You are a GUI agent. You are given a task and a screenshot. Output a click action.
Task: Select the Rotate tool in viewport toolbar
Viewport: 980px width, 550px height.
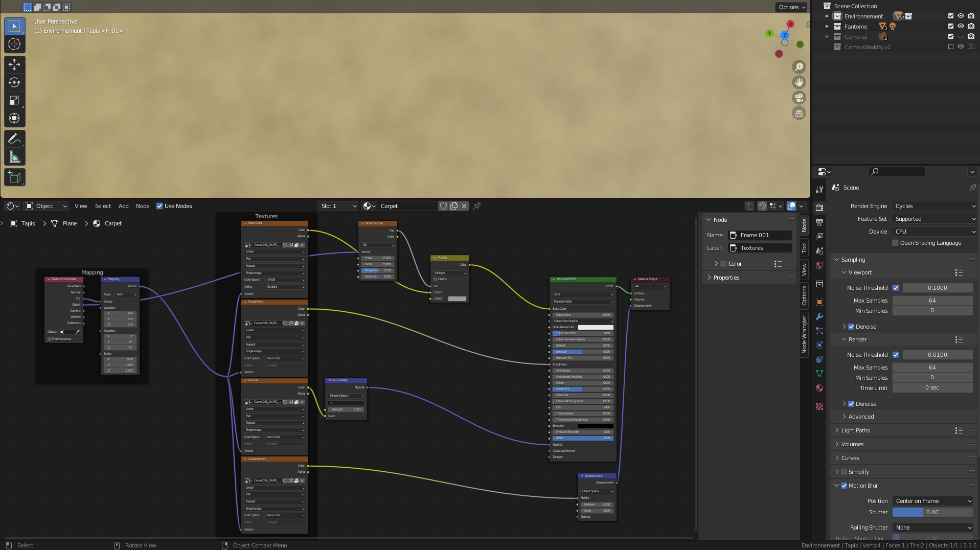(x=14, y=82)
